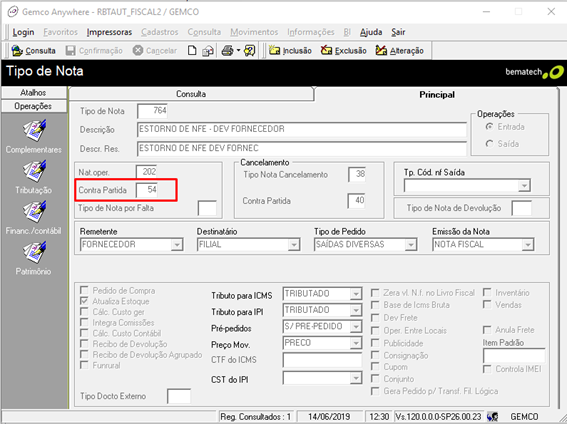Click the printer icon in toolbar
Image resolution: width=567 pixels, height=424 pixels.
coord(227,51)
